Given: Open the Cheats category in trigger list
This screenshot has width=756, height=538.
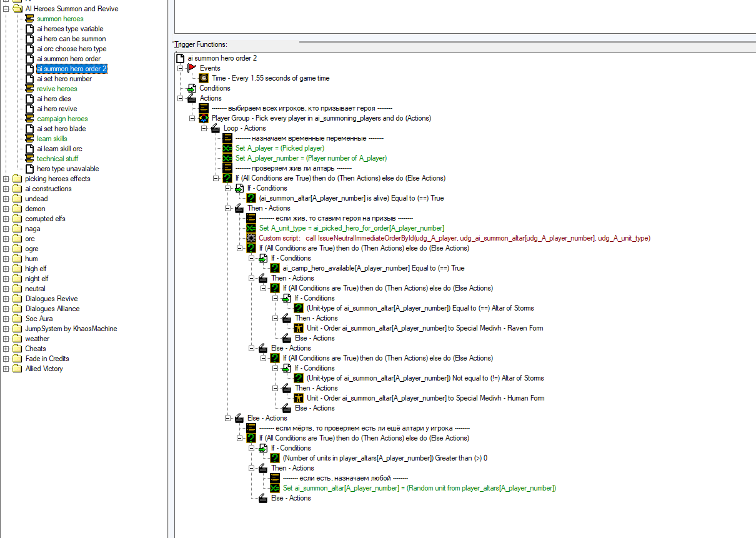Looking at the screenshot, I should [35, 349].
